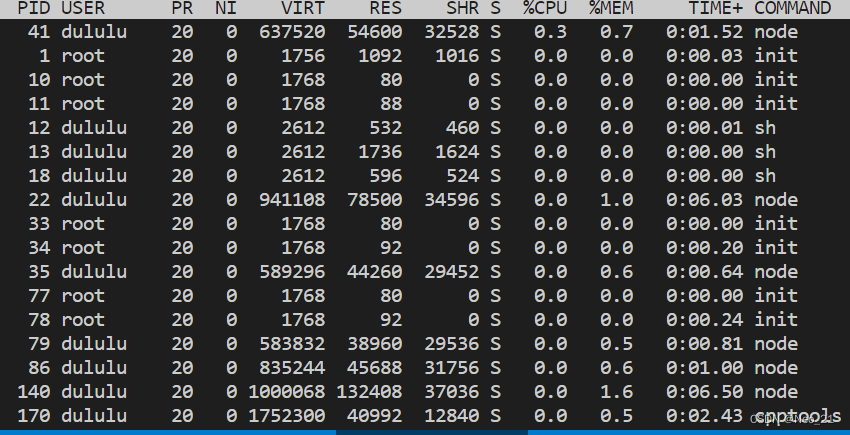850x435 pixels.
Task: Select PID 13 in the list
Action: [39, 151]
